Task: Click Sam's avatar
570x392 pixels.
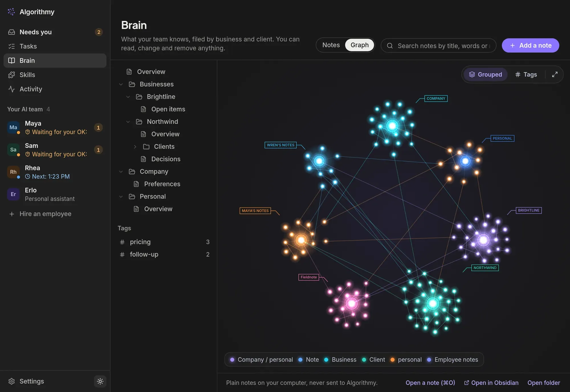Action: [13, 150]
